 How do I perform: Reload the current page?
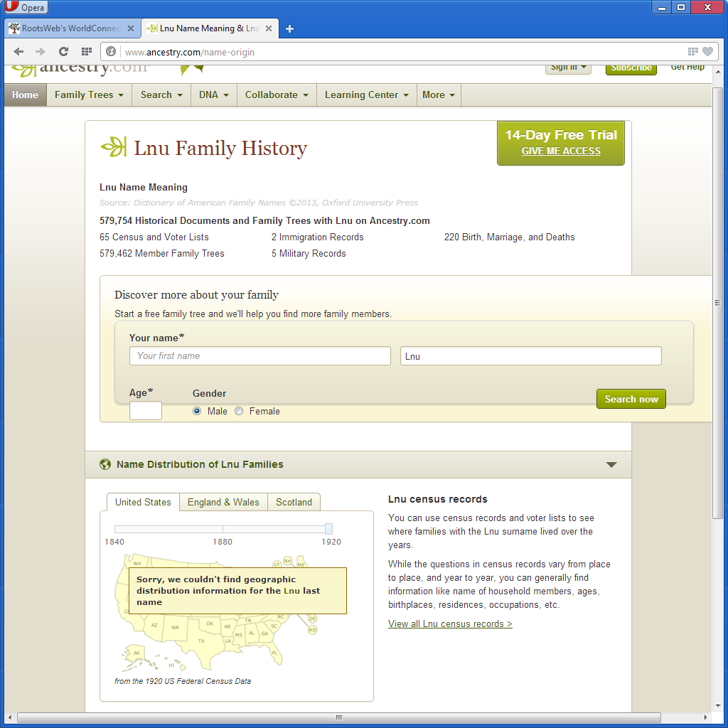coord(63,51)
